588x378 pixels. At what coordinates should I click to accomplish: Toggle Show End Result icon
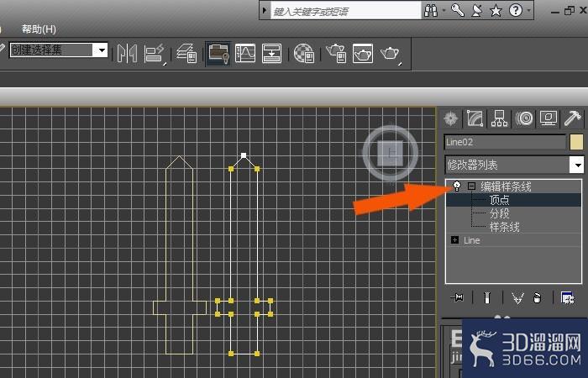click(x=486, y=298)
